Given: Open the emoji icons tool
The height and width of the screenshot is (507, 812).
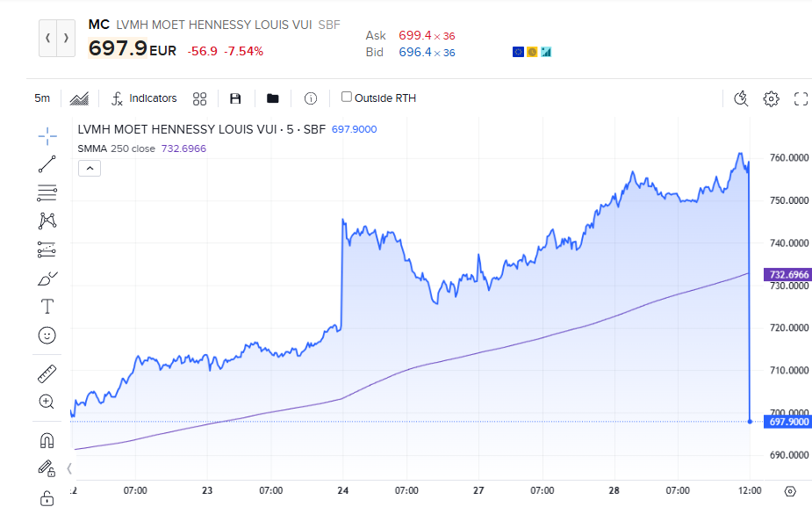Looking at the screenshot, I should point(47,336).
